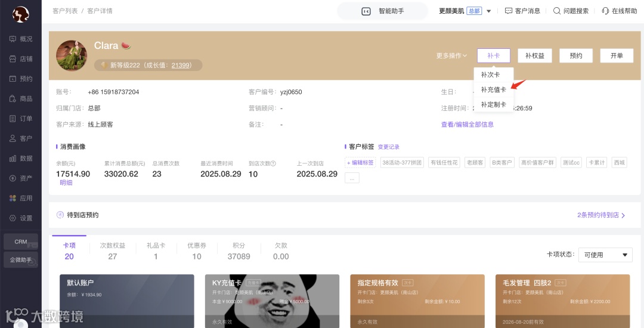This screenshot has width=644, height=328.
Task: Expand the store switcher arrow by 总部
Action: pos(489,11)
